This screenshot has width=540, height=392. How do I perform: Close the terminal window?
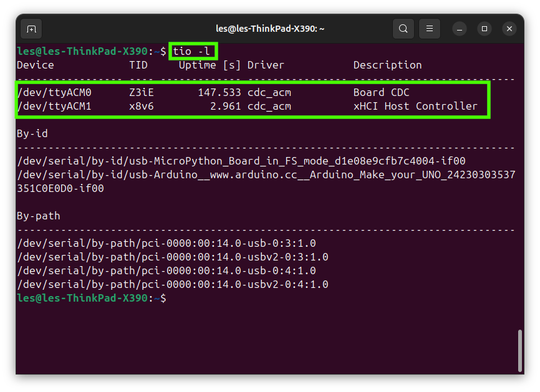pos(509,29)
